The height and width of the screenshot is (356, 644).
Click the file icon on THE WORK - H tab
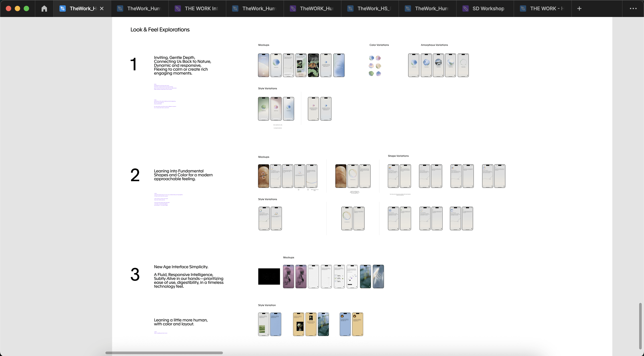tap(523, 8)
